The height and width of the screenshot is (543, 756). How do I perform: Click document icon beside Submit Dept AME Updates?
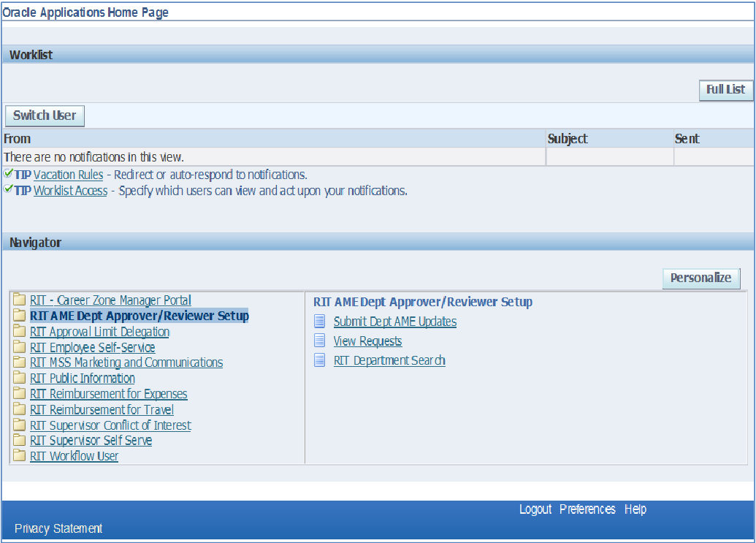[x=319, y=322]
